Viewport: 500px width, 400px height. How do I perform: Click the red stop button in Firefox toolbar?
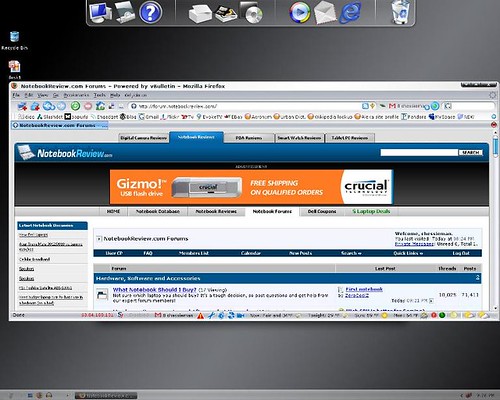(88, 106)
